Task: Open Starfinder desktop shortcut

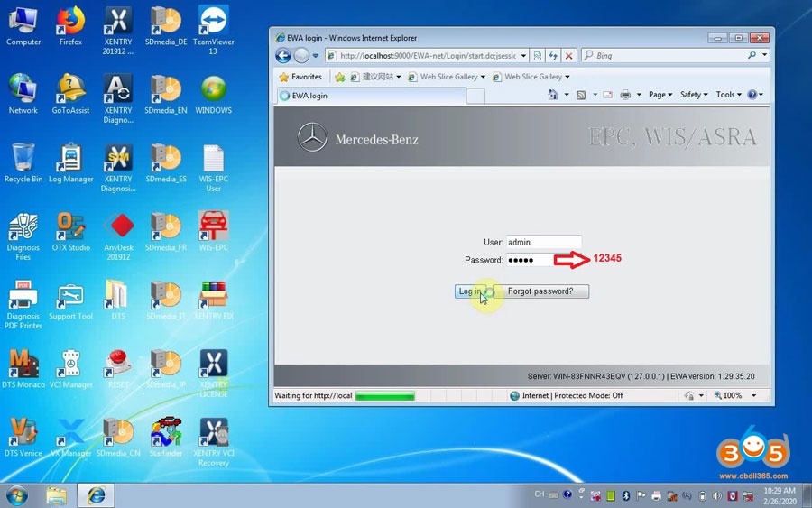Action: tap(166, 438)
